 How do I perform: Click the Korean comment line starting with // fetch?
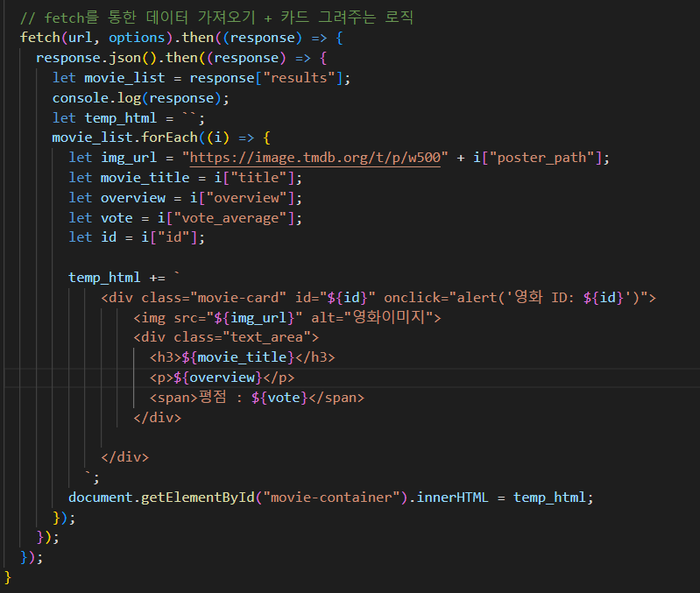pyautogui.click(x=216, y=18)
